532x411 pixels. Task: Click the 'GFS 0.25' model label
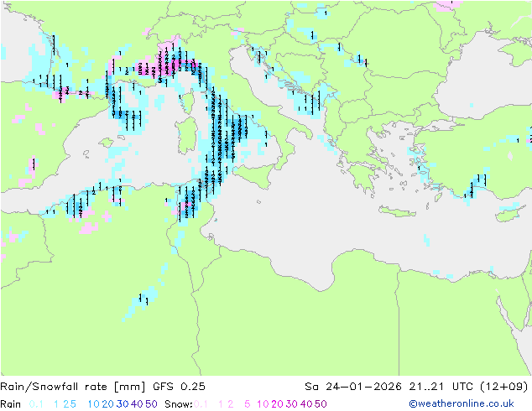coord(179,387)
